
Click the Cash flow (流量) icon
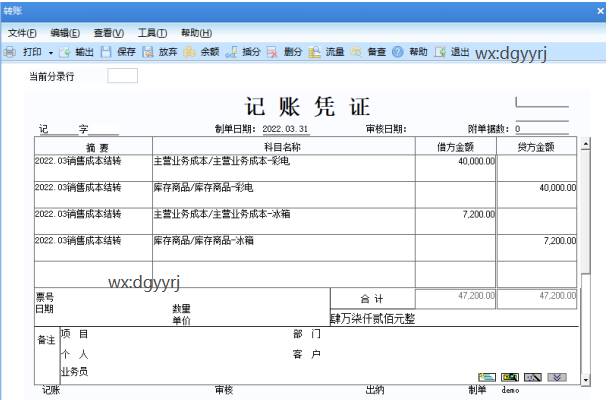(314, 52)
